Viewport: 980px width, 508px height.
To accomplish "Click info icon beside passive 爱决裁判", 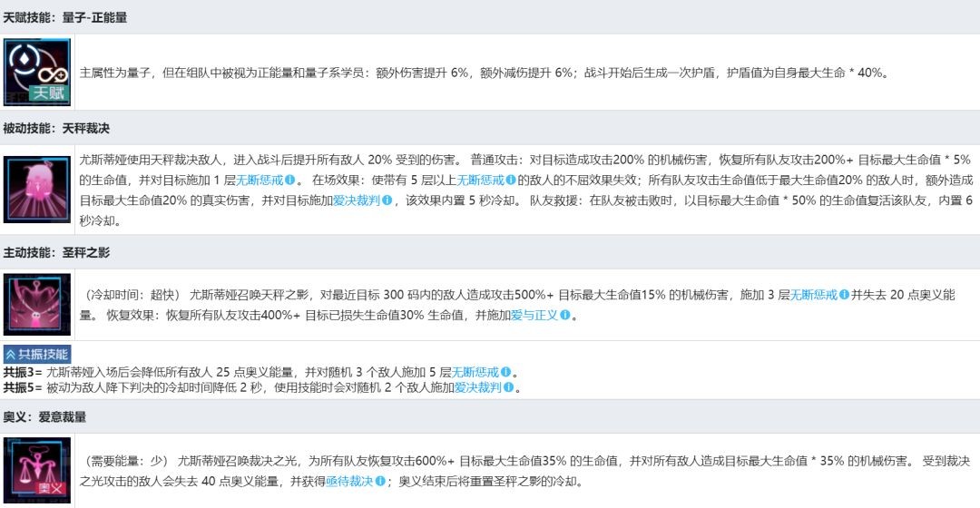I will [387, 200].
